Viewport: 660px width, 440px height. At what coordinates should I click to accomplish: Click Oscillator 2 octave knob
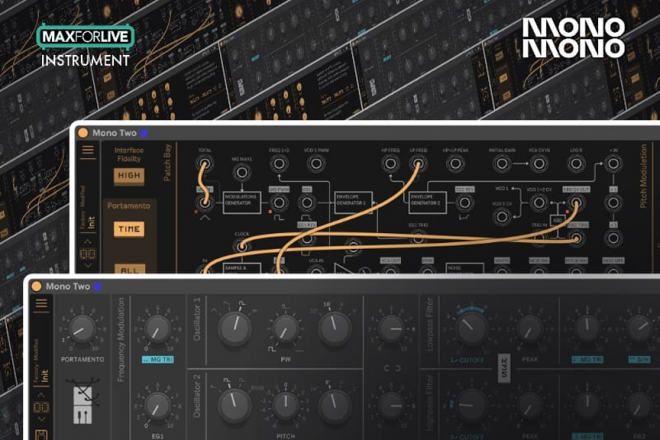(334, 406)
